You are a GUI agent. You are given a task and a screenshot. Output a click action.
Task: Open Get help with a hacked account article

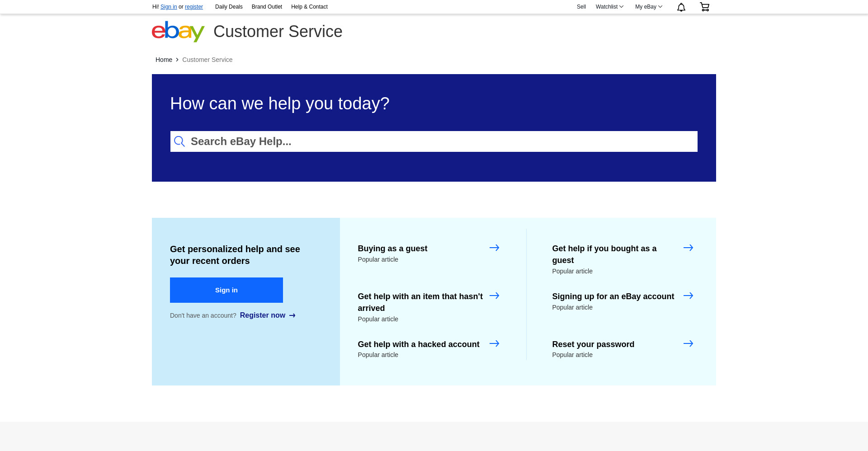[419, 344]
